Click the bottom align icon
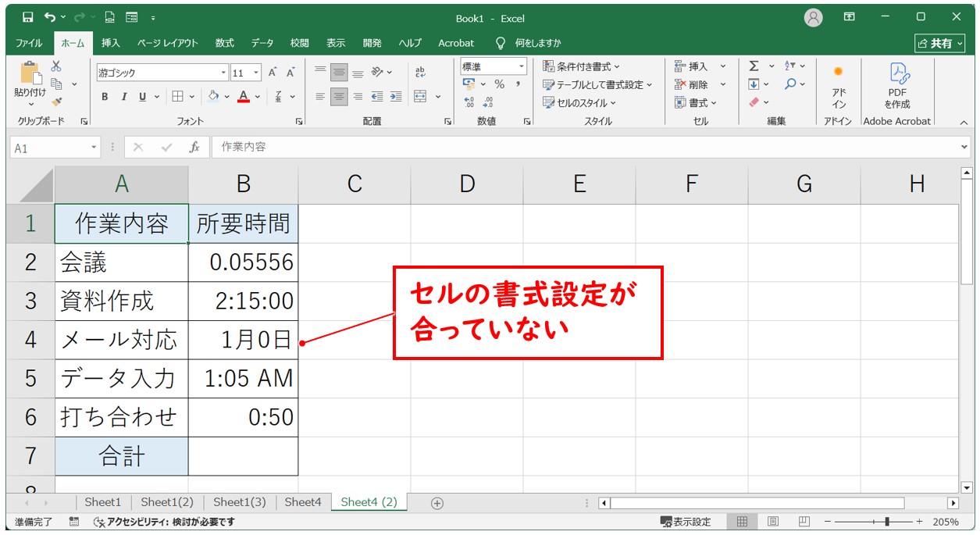Image resolution: width=980 pixels, height=535 pixels. tap(358, 73)
